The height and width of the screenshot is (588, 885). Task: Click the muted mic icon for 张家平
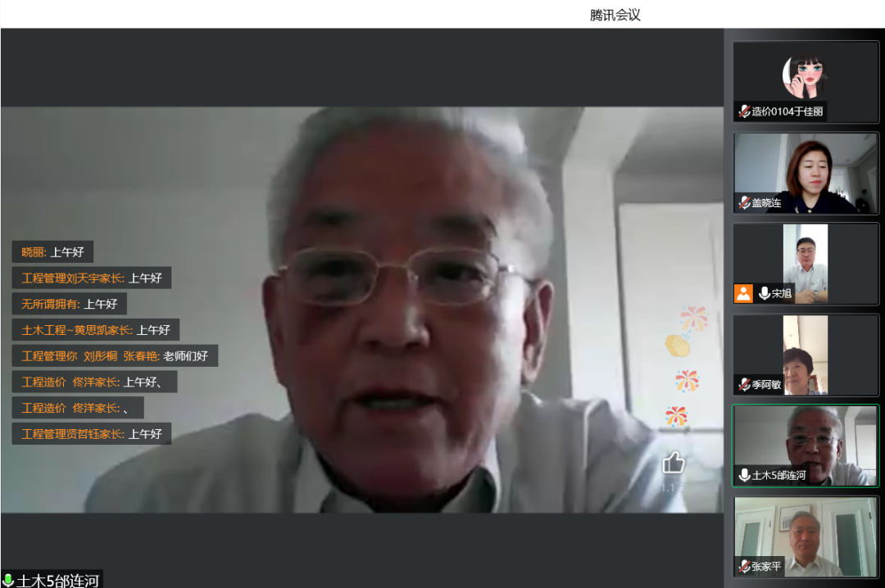pyautogui.click(x=743, y=566)
